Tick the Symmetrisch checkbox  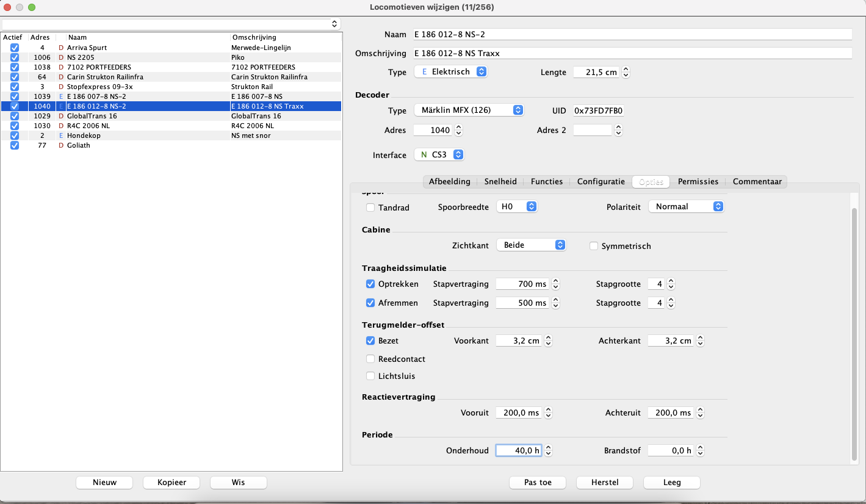click(x=594, y=246)
